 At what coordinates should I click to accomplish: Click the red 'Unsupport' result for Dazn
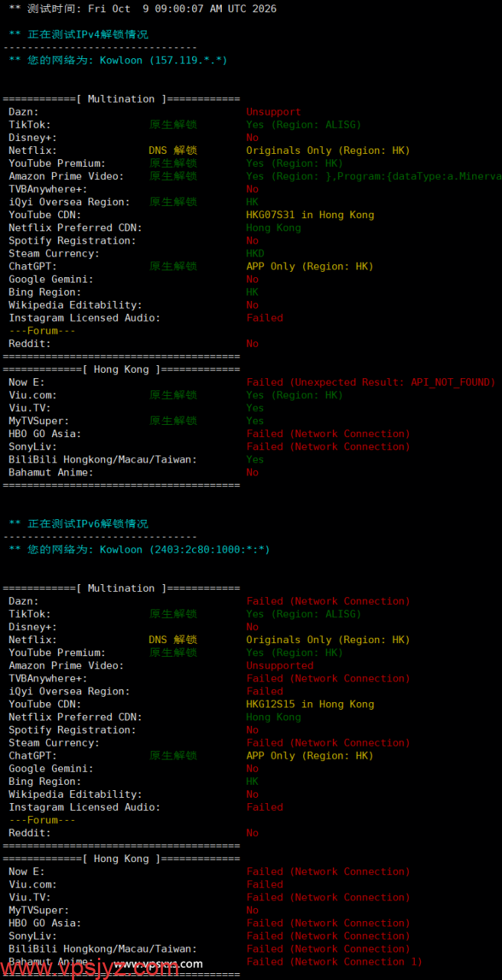pyautogui.click(x=273, y=112)
